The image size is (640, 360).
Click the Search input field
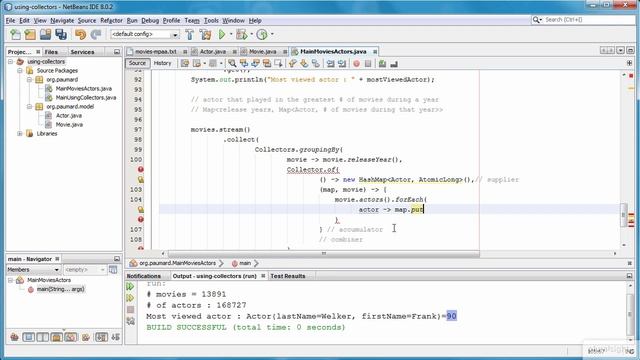pyautogui.click(x=588, y=20)
